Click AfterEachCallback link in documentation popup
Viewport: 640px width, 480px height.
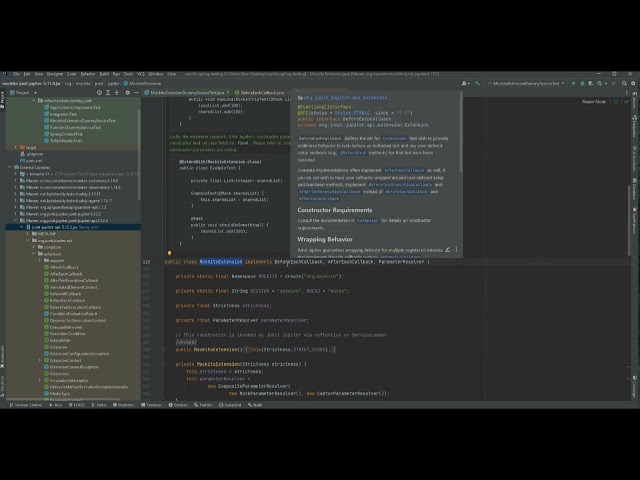point(404,170)
